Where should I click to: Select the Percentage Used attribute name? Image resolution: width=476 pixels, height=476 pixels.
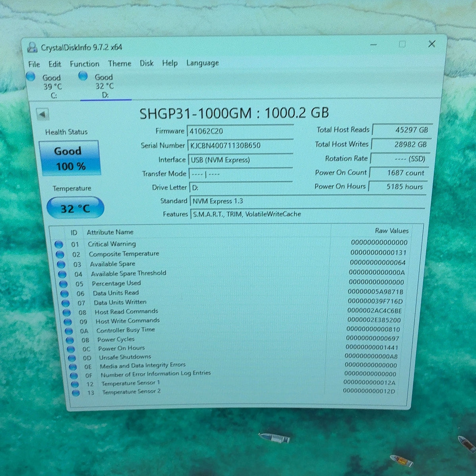click(116, 284)
